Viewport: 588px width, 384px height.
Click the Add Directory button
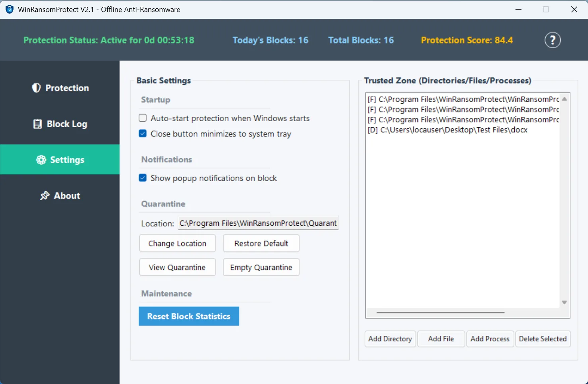[x=390, y=339]
